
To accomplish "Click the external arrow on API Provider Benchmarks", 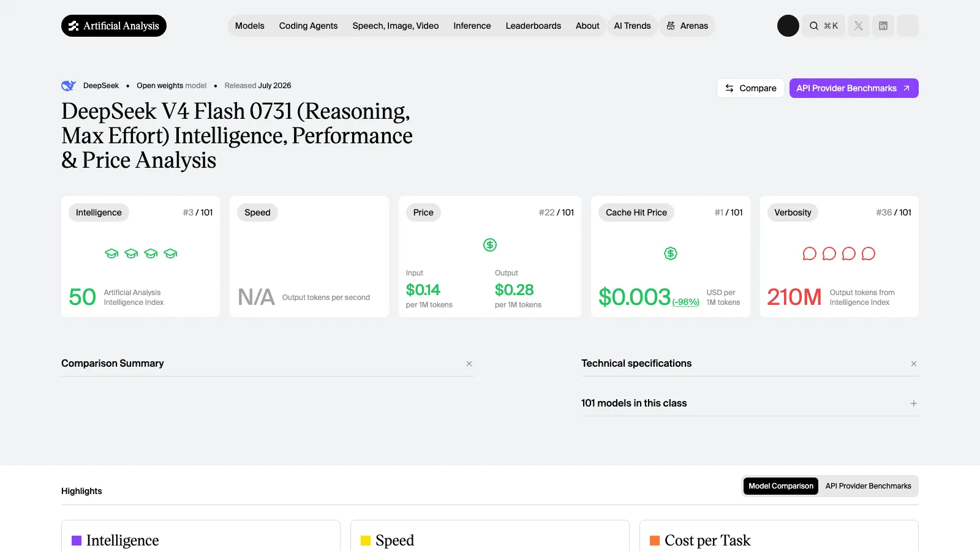I will (x=907, y=88).
